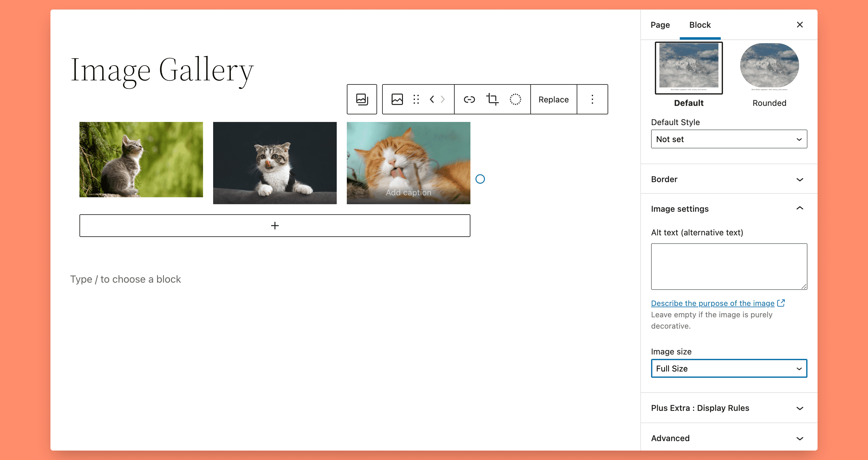Click the move right arrow icon

click(442, 99)
